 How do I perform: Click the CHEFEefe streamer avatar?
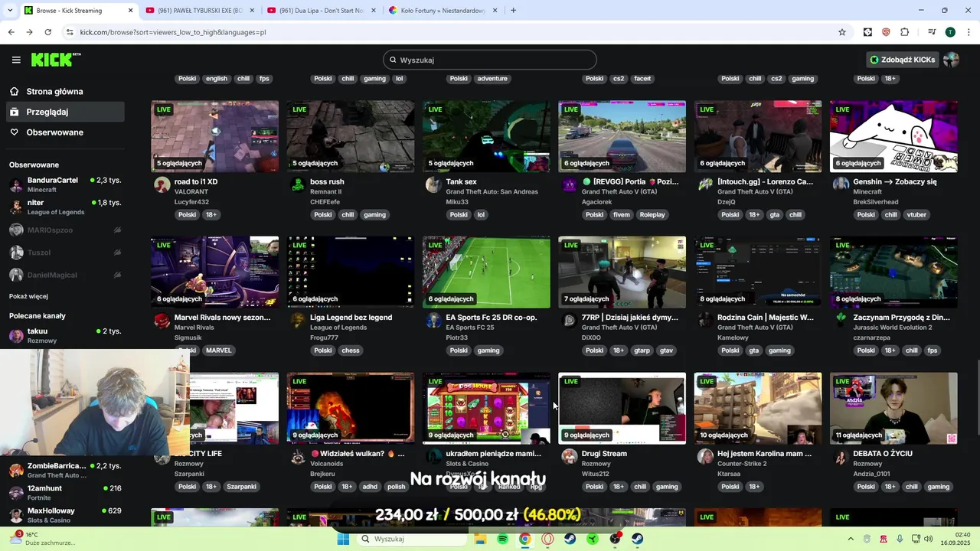click(x=298, y=184)
